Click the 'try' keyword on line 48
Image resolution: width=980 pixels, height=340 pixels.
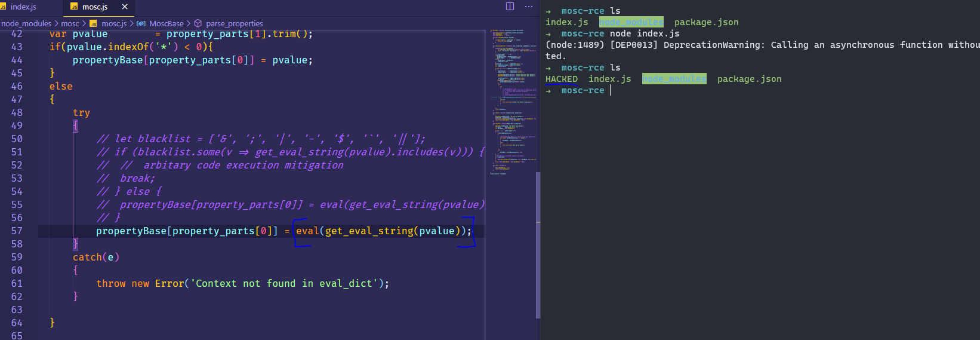81,112
